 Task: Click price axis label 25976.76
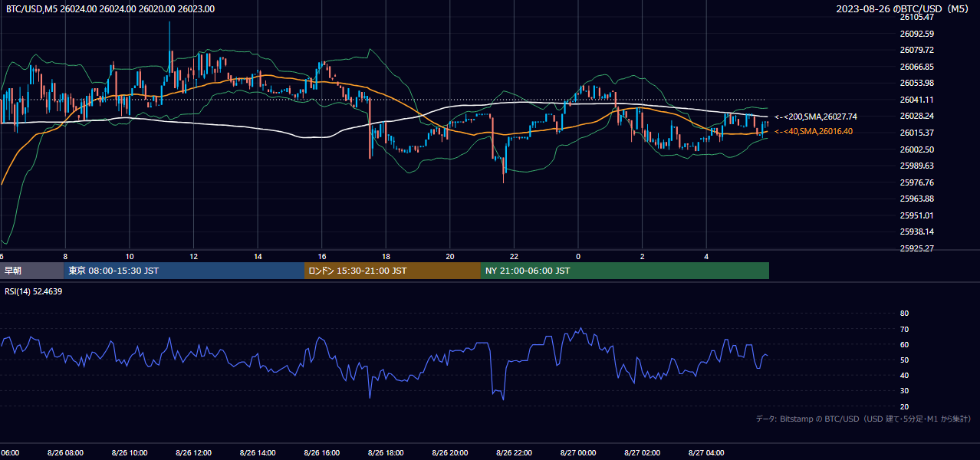(916, 182)
